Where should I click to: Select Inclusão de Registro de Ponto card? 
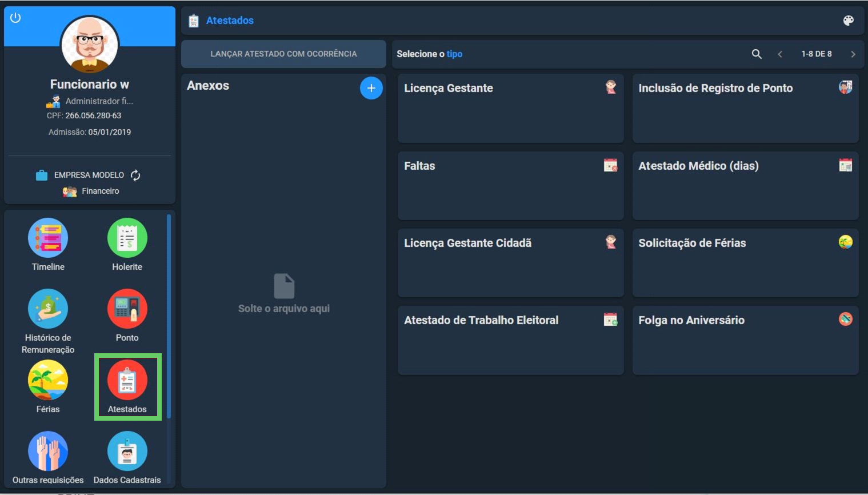coord(745,108)
